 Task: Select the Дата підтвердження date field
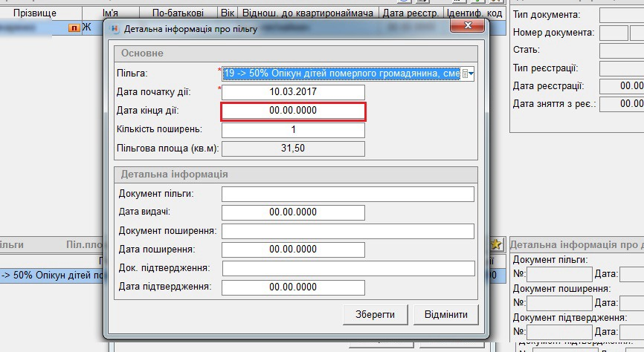click(x=293, y=287)
